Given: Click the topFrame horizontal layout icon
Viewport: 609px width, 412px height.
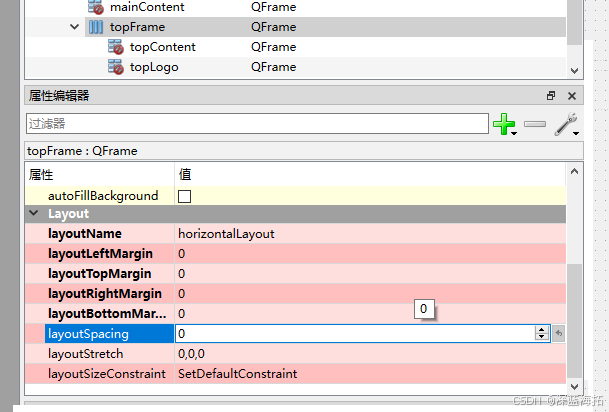Looking at the screenshot, I should pyautogui.click(x=96, y=27).
